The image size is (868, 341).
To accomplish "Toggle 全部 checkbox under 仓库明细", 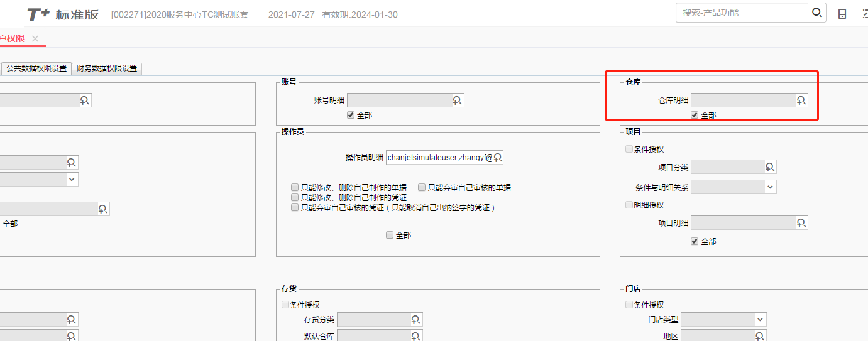I will (x=695, y=116).
